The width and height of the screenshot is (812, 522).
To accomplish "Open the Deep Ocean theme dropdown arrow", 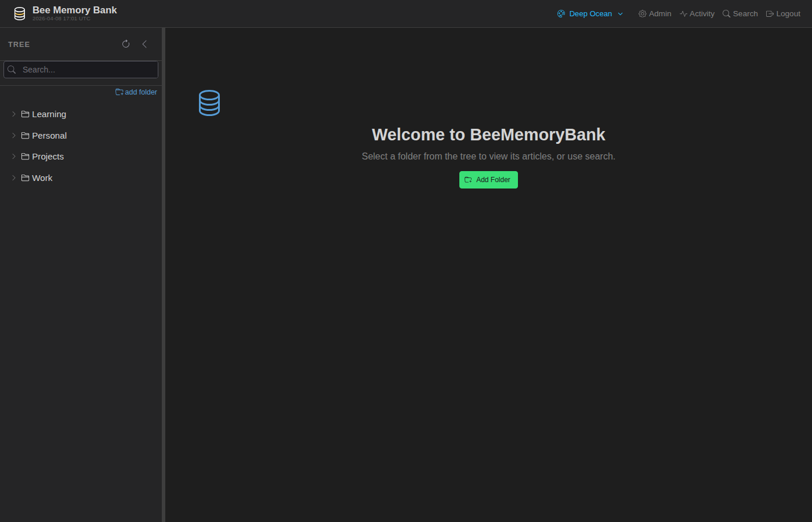I will click(x=620, y=14).
